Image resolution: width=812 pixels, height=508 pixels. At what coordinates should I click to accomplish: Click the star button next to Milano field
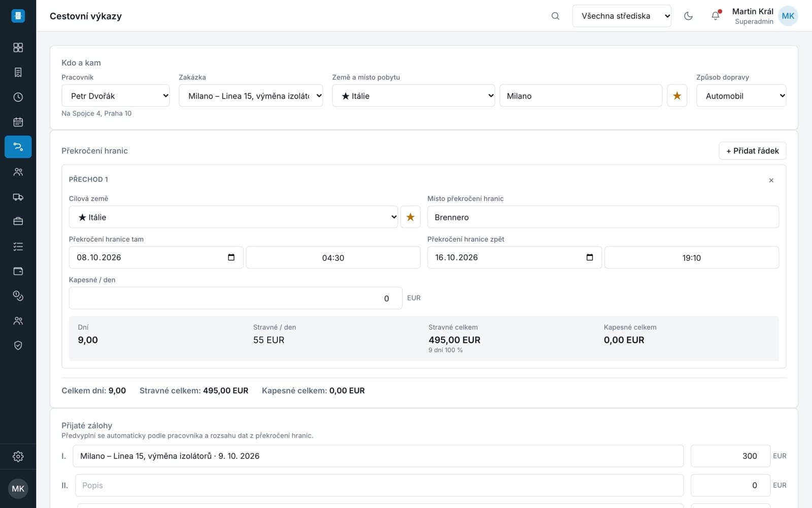pos(677,96)
